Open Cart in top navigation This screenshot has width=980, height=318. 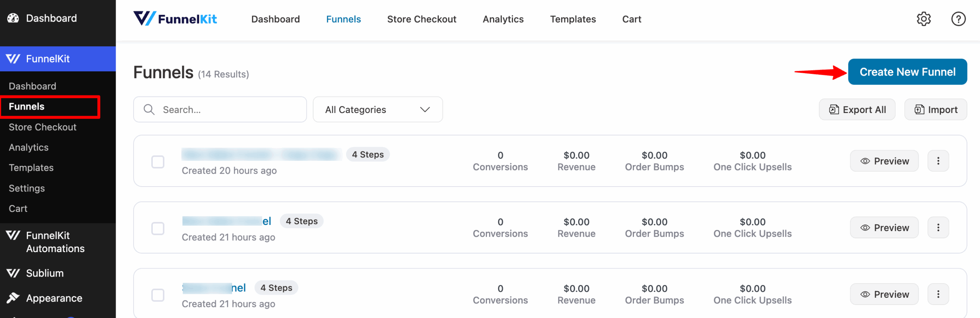[x=632, y=19]
